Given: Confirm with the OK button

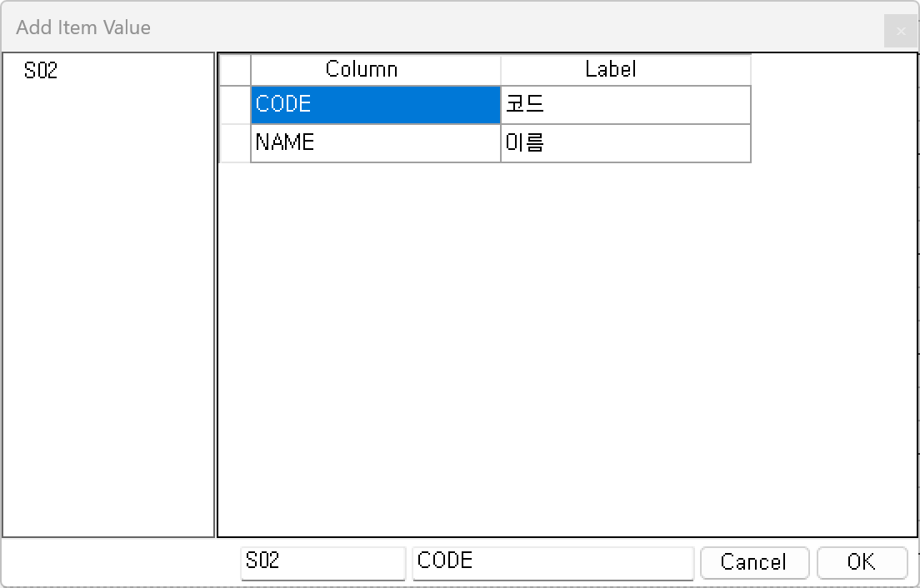Looking at the screenshot, I should [862, 562].
